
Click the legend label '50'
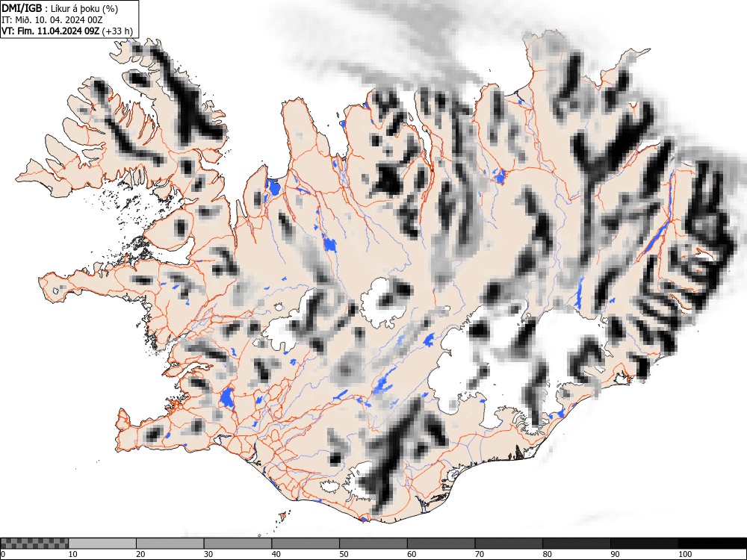click(x=344, y=554)
